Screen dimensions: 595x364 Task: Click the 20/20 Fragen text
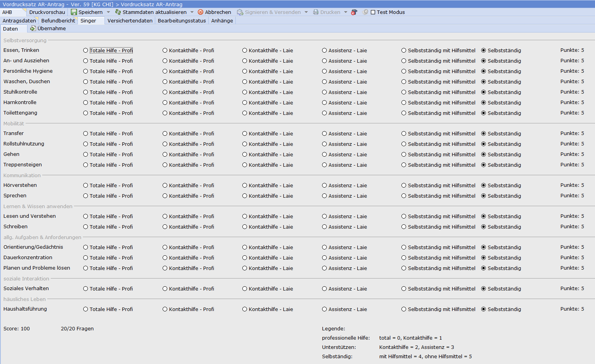(x=77, y=329)
